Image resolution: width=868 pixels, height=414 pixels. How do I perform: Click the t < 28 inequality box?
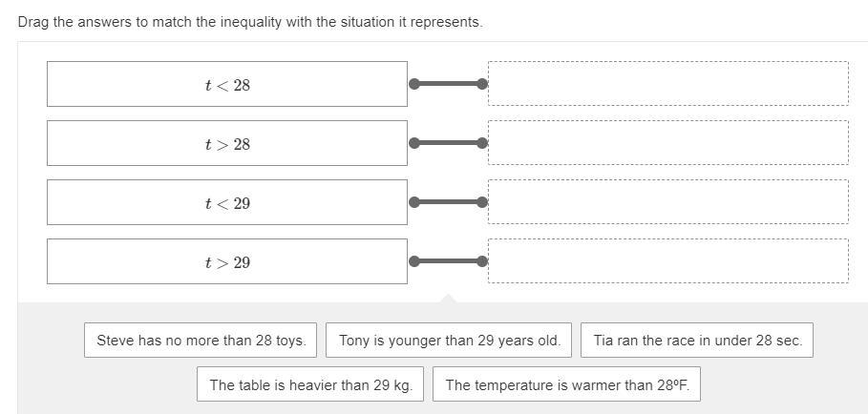coord(227,85)
